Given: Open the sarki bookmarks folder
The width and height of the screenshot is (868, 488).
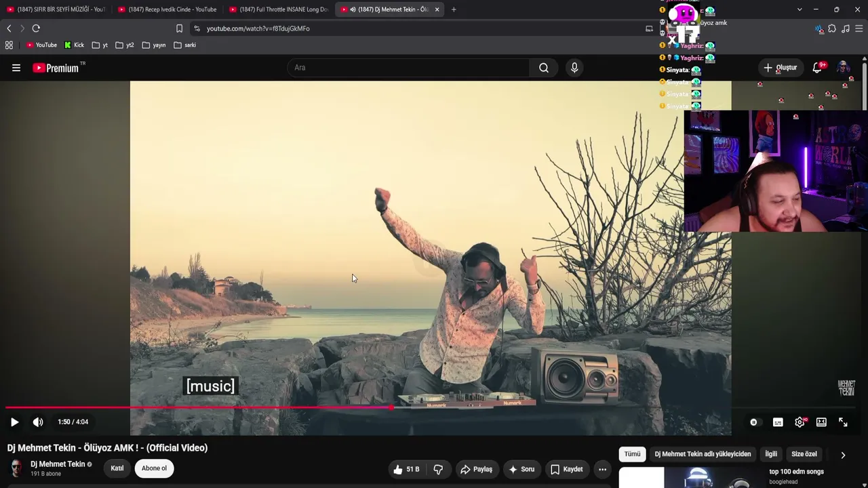Looking at the screenshot, I should click(185, 45).
